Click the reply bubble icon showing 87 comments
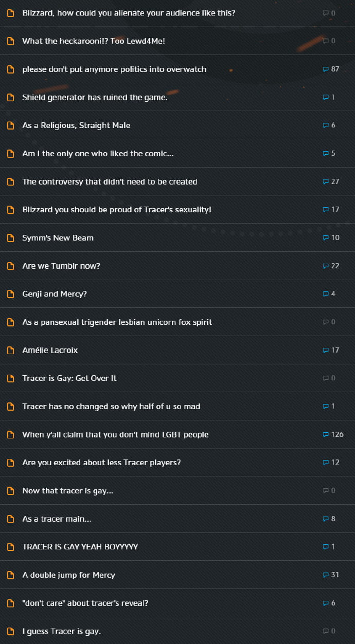Screen dimensions: 355x644 pos(326,69)
